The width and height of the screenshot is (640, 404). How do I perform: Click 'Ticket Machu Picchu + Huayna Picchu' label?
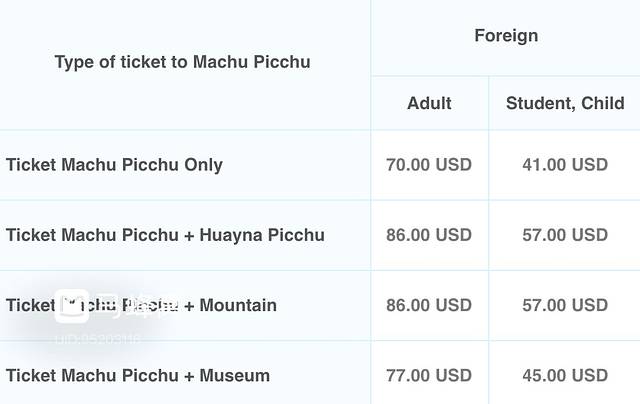point(165,235)
